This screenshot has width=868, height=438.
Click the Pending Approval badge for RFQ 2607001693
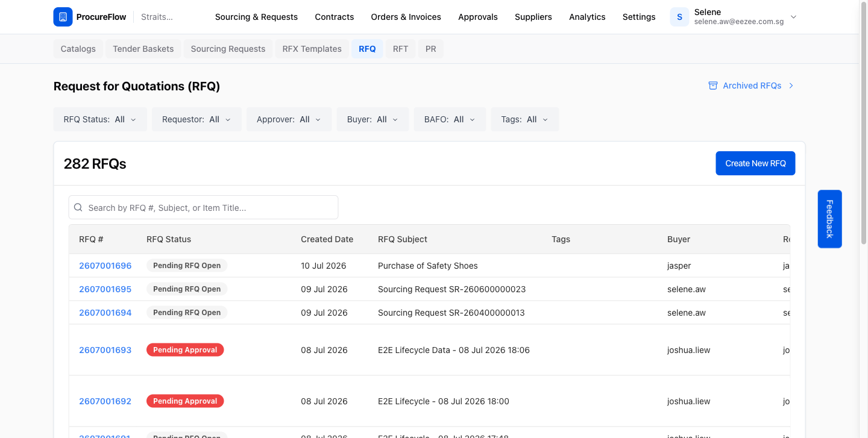click(x=185, y=350)
